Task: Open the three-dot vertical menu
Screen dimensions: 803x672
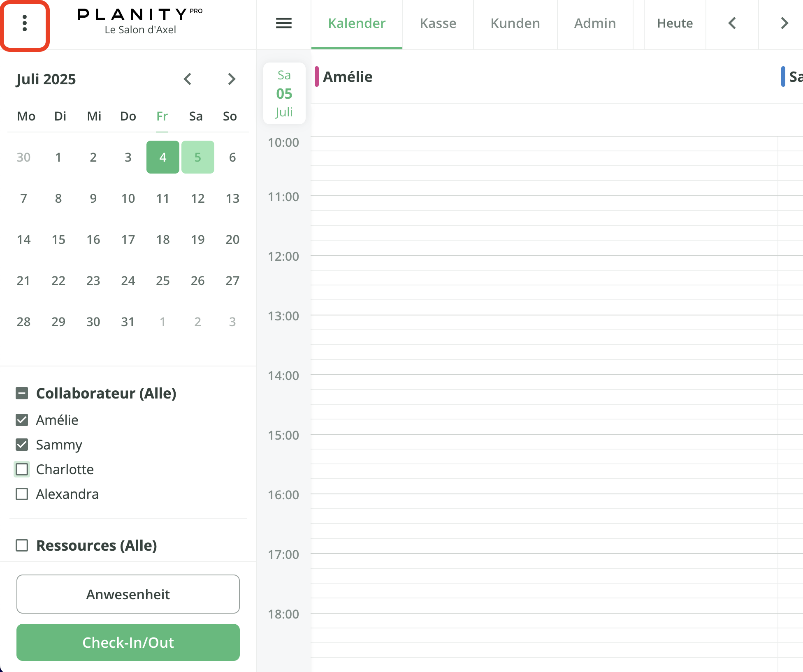Action: click(x=25, y=23)
